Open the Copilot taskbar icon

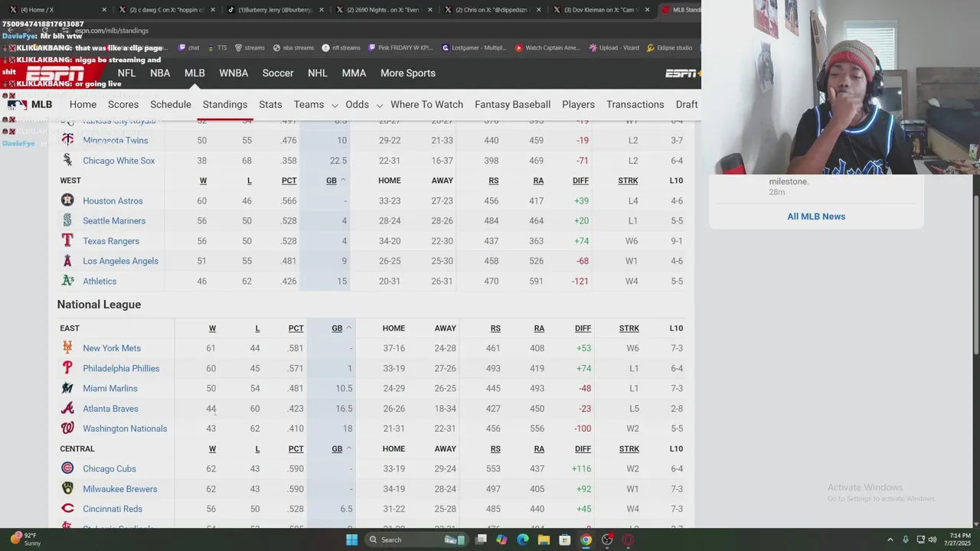pos(501,540)
